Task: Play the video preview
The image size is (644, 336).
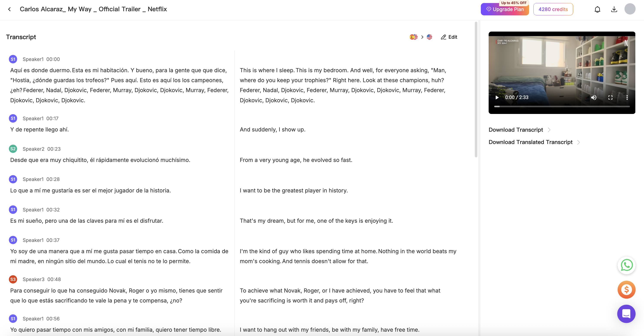Action: click(497, 98)
